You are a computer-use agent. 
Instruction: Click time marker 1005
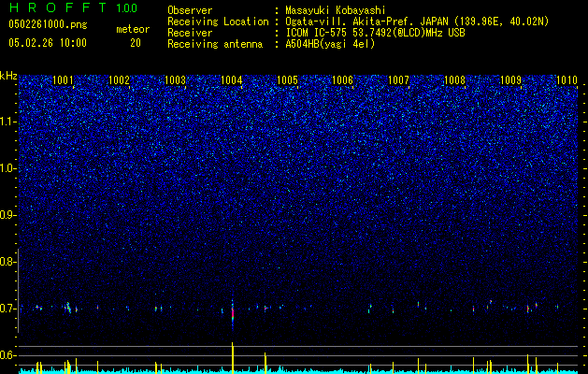click(x=287, y=80)
